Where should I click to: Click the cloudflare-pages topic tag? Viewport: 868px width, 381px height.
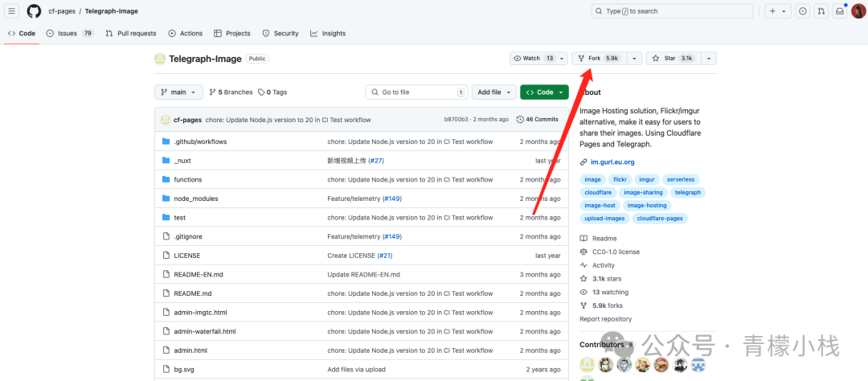point(661,218)
